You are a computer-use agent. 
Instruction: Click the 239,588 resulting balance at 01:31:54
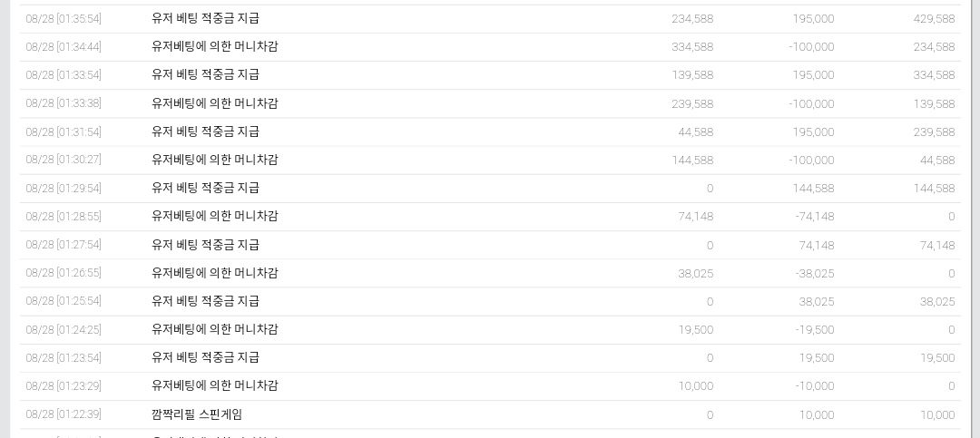(x=934, y=131)
